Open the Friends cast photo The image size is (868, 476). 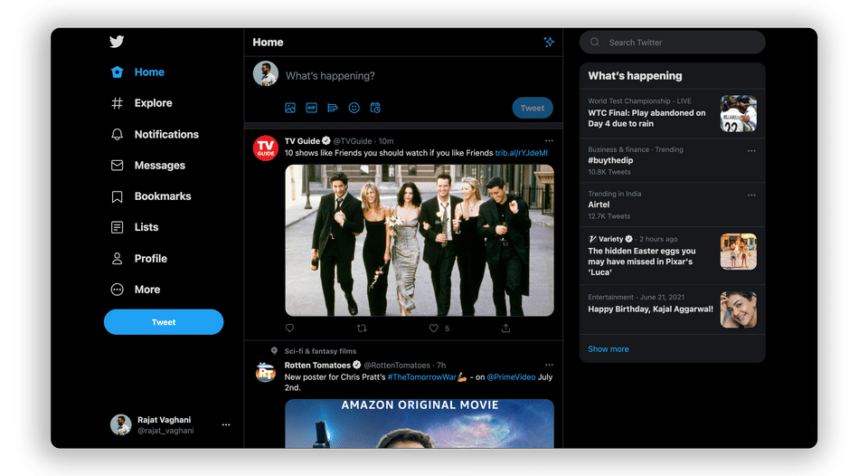(420, 241)
